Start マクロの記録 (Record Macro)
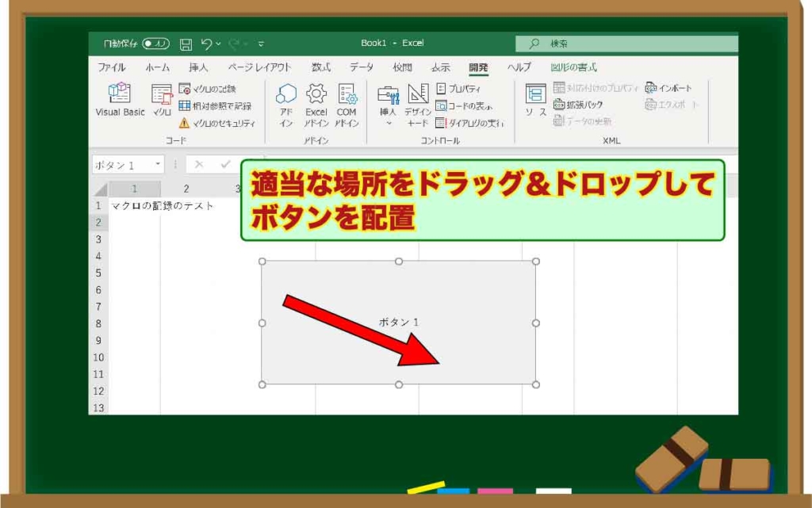 click(x=207, y=88)
